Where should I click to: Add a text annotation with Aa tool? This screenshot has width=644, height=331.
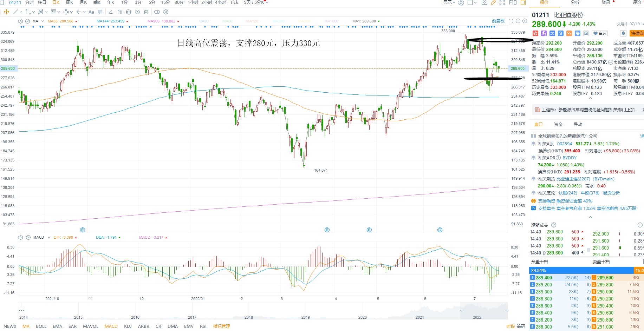(x=91, y=12)
